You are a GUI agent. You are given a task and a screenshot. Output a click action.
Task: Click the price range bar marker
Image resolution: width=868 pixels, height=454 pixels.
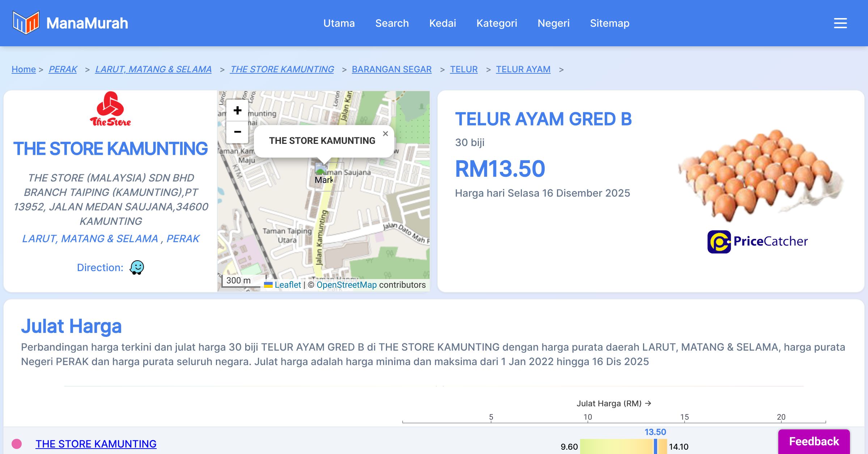[655, 446]
